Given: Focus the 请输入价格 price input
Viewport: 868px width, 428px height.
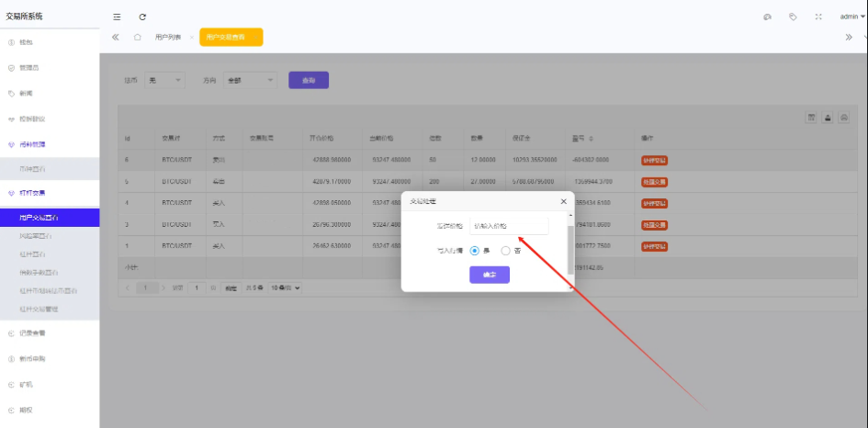Looking at the screenshot, I should pyautogui.click(x=509, y=226).
